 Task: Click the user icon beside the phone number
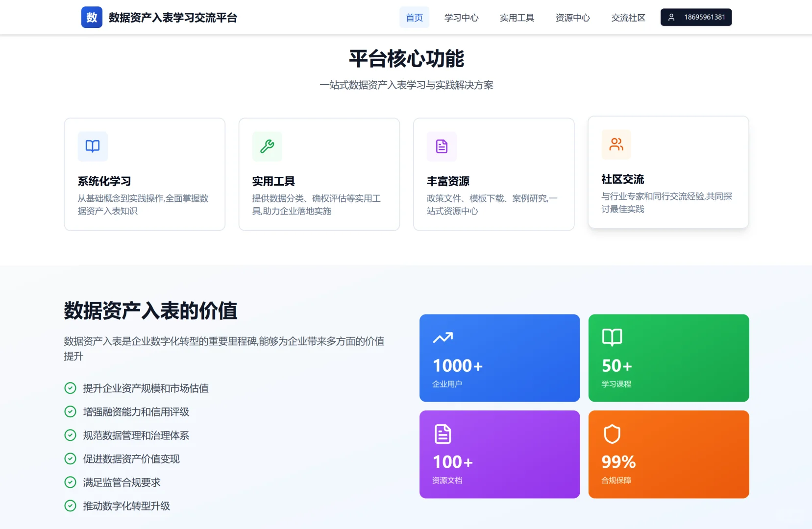point(672,17)
